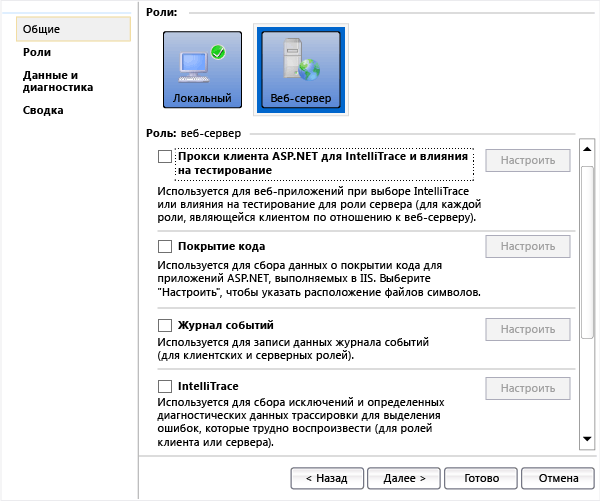600x501 pixels.
Task: Click Настроить next to ASP.NET proxy
Action: pos(528,160)
